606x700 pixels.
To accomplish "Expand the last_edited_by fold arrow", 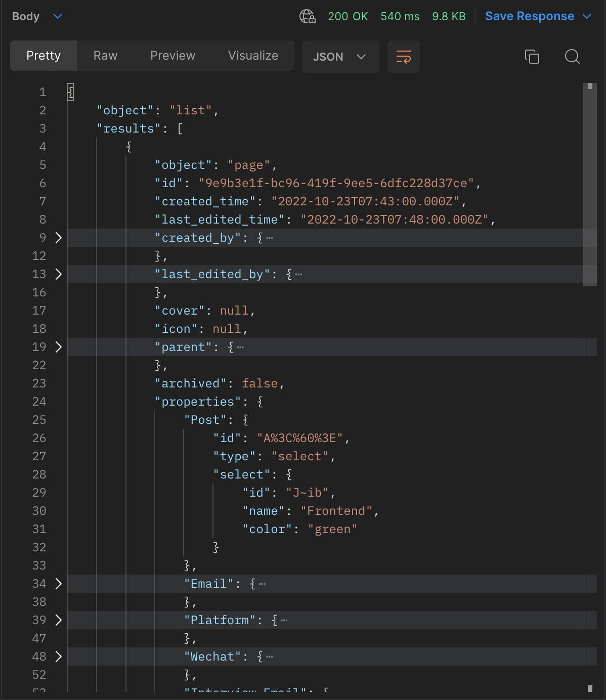I will pyautogui.click(x=58, y=274).
